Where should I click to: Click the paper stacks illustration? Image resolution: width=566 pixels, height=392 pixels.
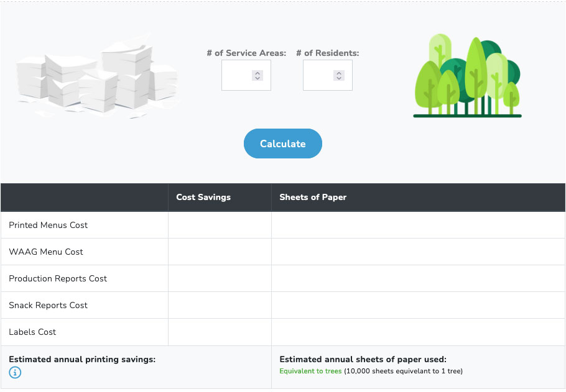pos(96,77)
